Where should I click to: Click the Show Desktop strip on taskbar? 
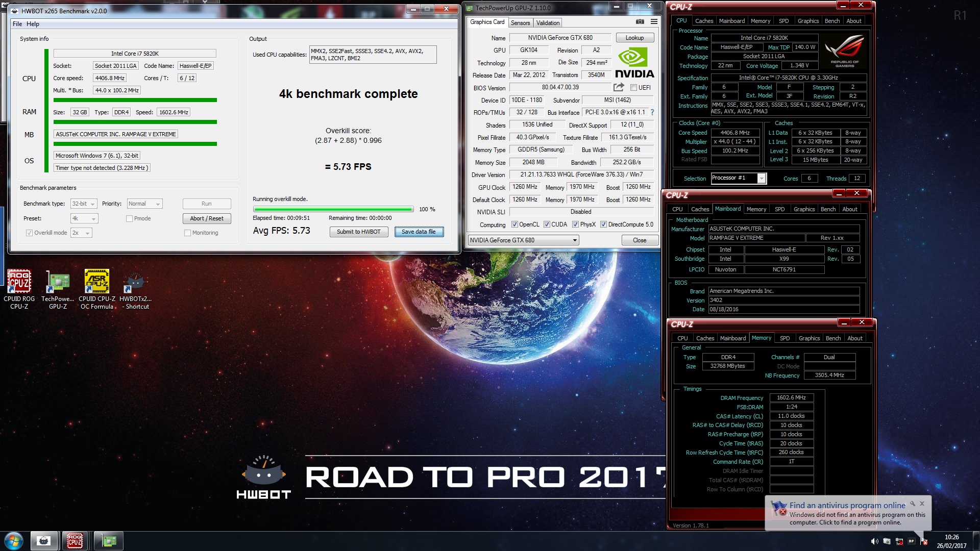click(x=976, y=541)
